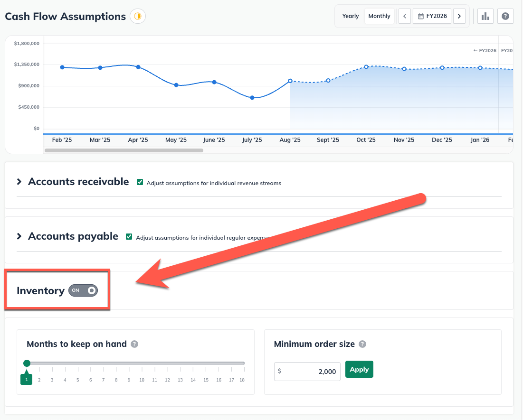Click the $1,350,000 axis label
523x420 pixels.
coord(27,65)
